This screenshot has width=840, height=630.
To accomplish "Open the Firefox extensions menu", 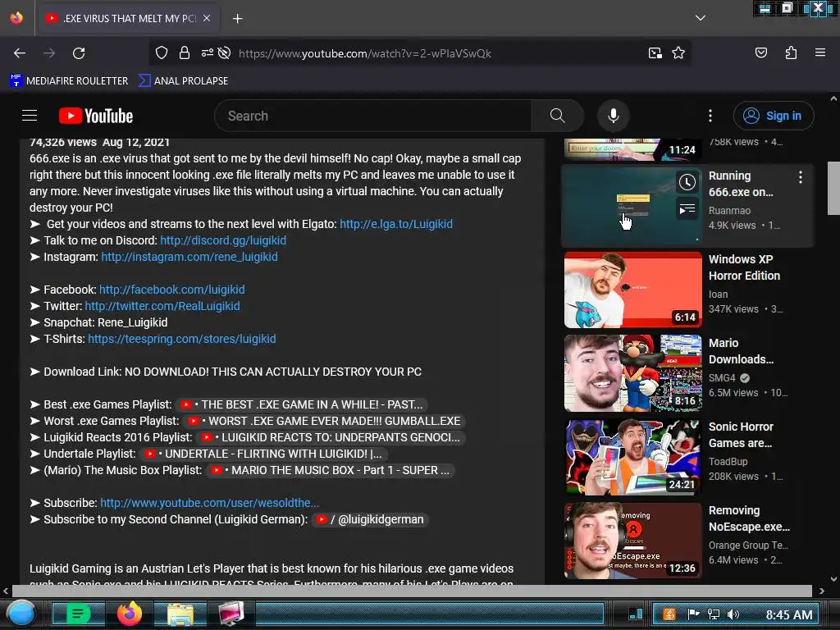I will pos(791,52).
